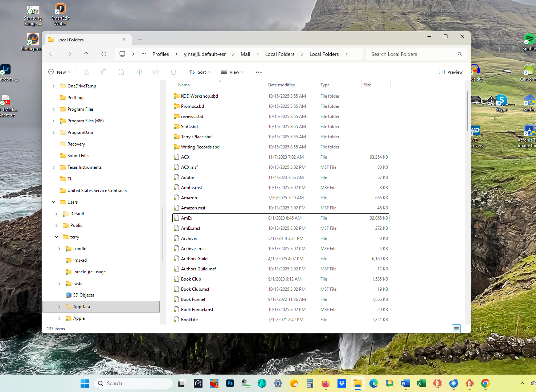Open Photoshop from the taskbar
Image resolution: width=536 pixels, height=392 pixels.
[x=230, y=383]
